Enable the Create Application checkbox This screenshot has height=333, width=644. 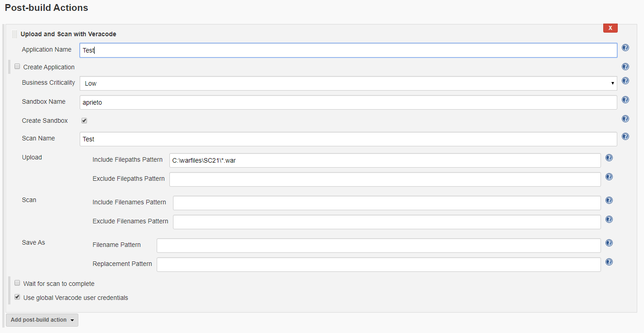pos(17,67)
